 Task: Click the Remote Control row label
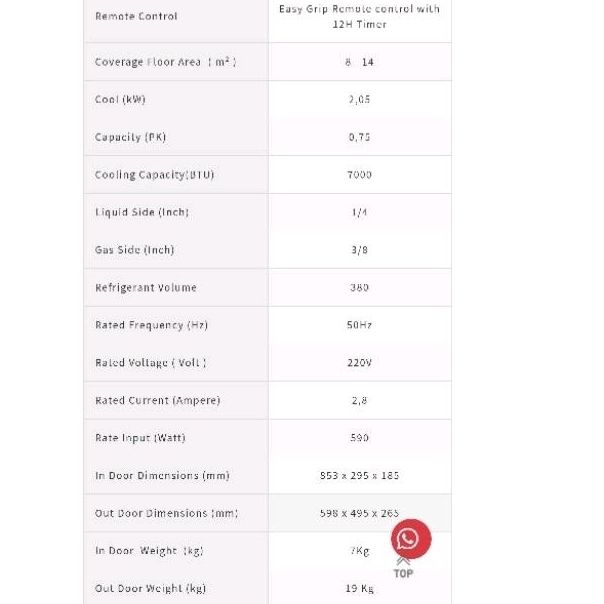click(136, 16)
